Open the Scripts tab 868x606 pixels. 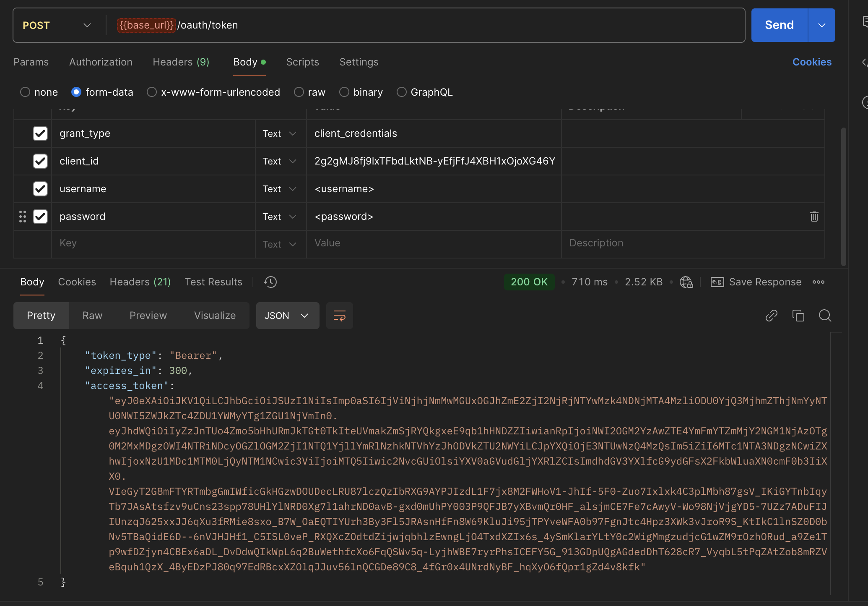pos(303,62)
